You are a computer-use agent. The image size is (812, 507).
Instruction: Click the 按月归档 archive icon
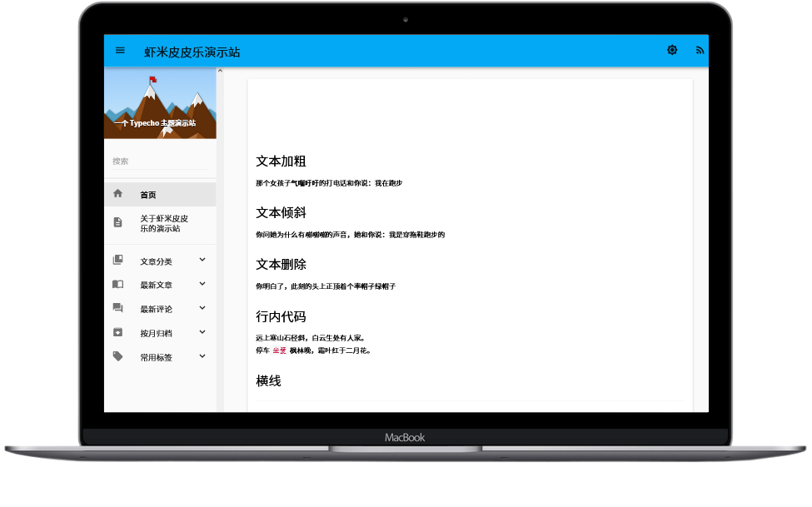[117, 333]
